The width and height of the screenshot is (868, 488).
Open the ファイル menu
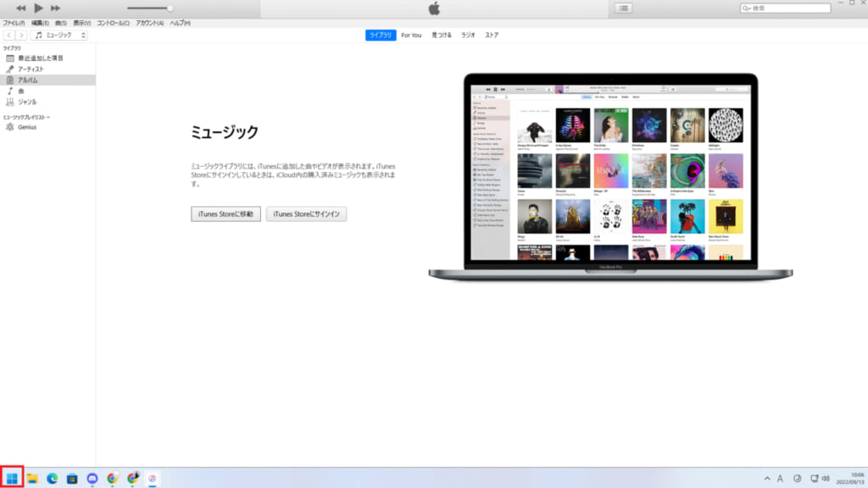14,23
